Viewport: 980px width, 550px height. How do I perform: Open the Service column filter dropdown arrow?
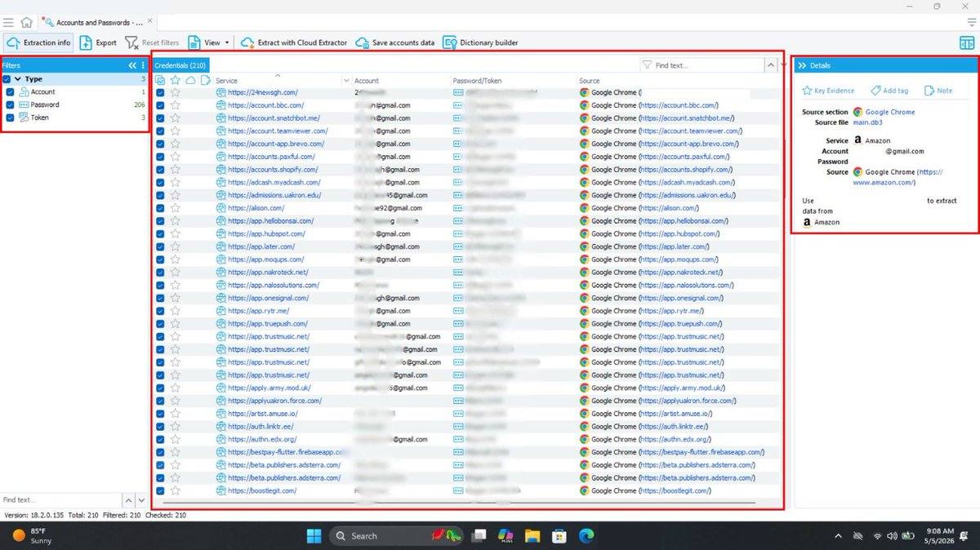(346, 81)
